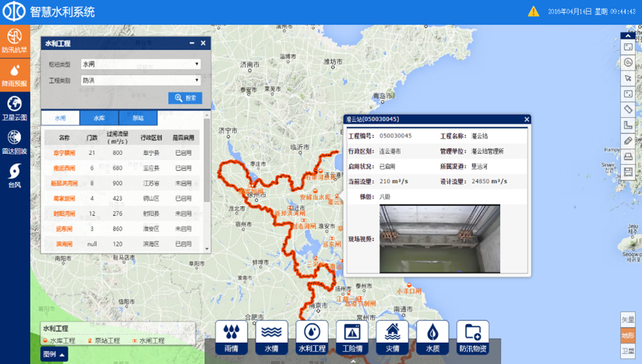Open the 卫星云图 satellite view

coord(15,109)
